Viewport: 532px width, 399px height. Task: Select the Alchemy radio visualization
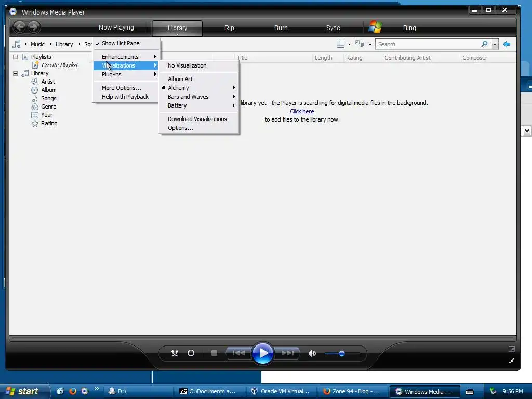tap(198, 88)
